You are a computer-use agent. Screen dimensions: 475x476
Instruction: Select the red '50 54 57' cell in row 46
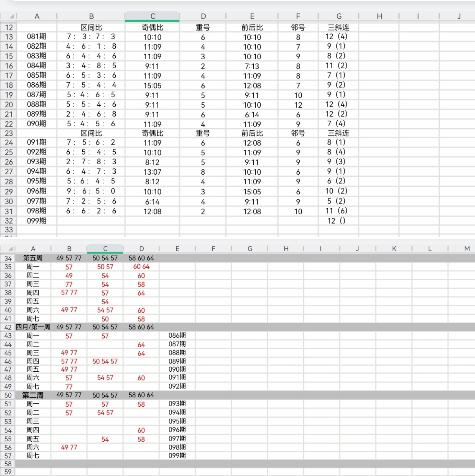105,361
